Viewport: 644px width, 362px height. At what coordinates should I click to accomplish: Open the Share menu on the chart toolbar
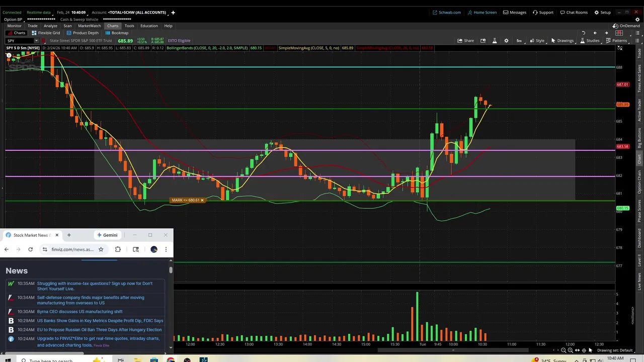465,41
